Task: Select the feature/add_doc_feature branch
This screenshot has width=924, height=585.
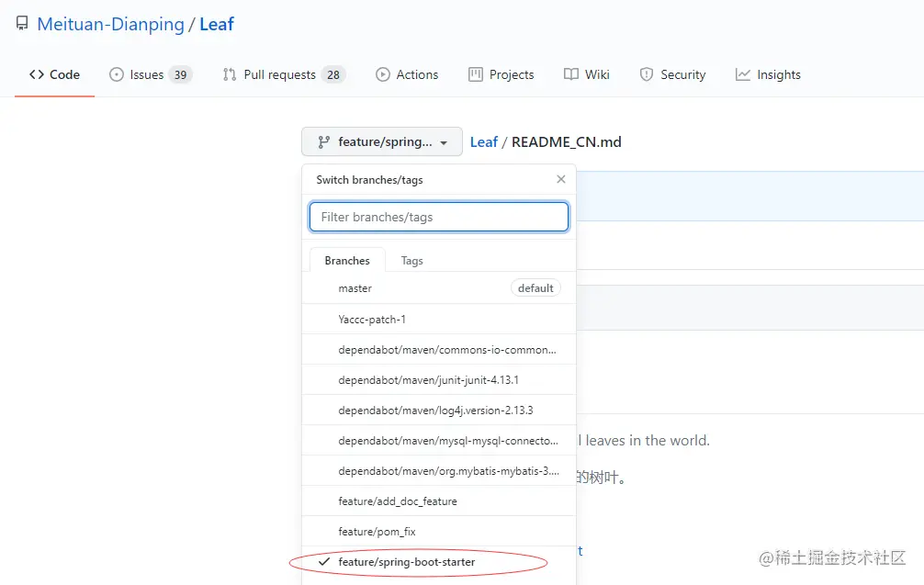Action: click(439, 501)
